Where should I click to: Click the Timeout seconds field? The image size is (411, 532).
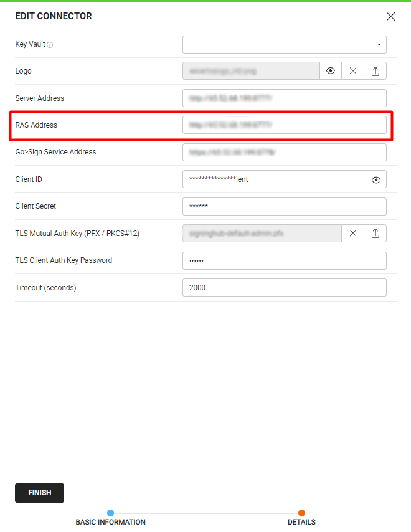[284, 287]
